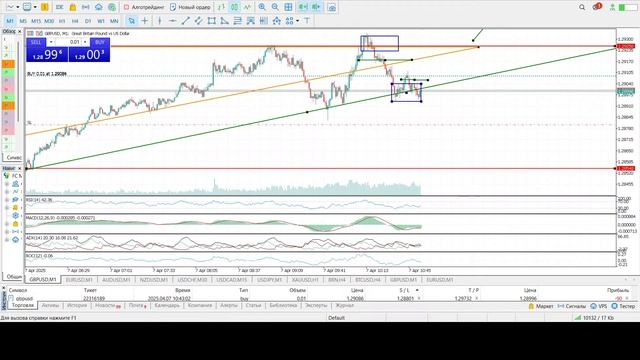Open the shapes objects dropdown arrow
Viewport: 640px width, 360px height.
297,20
